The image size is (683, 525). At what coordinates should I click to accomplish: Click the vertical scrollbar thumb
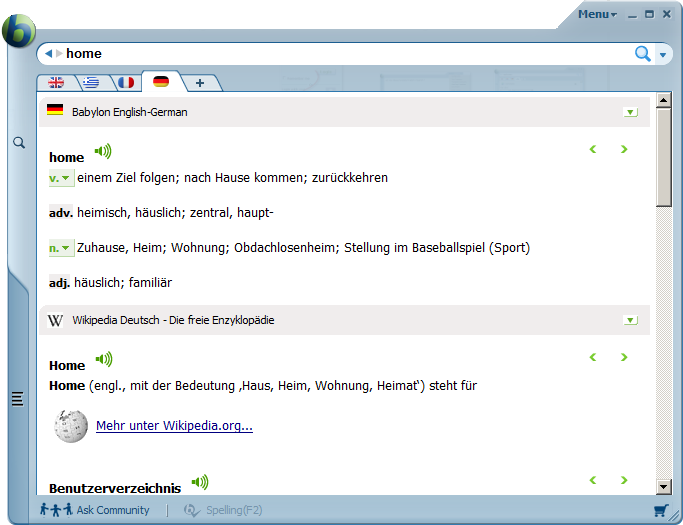pyautogui.click(x=663, y=158)
